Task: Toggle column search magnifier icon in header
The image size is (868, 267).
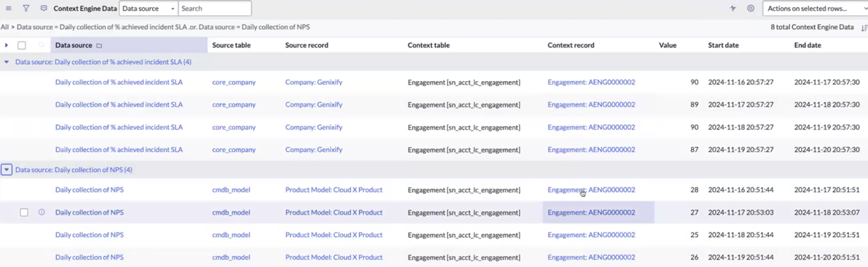Action: point(41,45)
